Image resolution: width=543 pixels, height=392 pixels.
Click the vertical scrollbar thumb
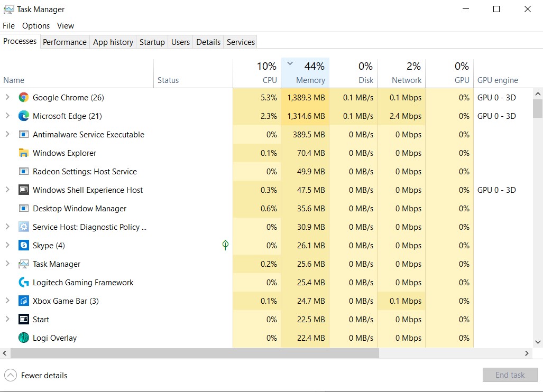click(x=538, y=108)
